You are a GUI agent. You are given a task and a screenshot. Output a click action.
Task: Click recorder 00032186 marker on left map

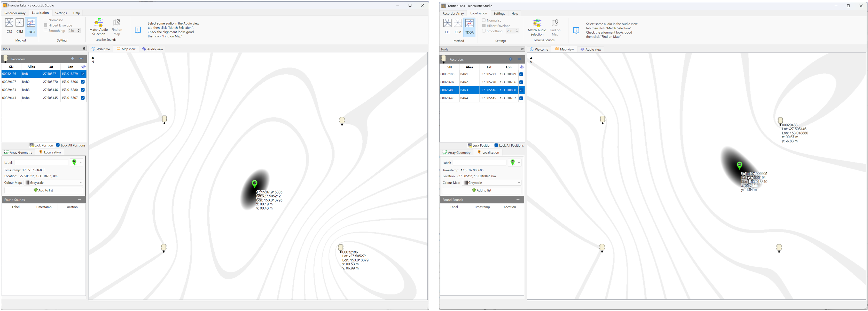click(x=341, y=248)
